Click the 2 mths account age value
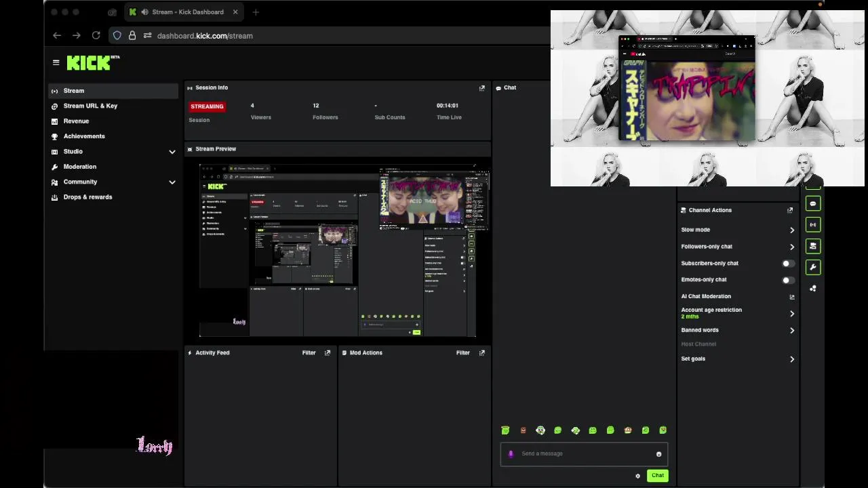Viewport: 868px width, 488px height. [x=690, y=317]
